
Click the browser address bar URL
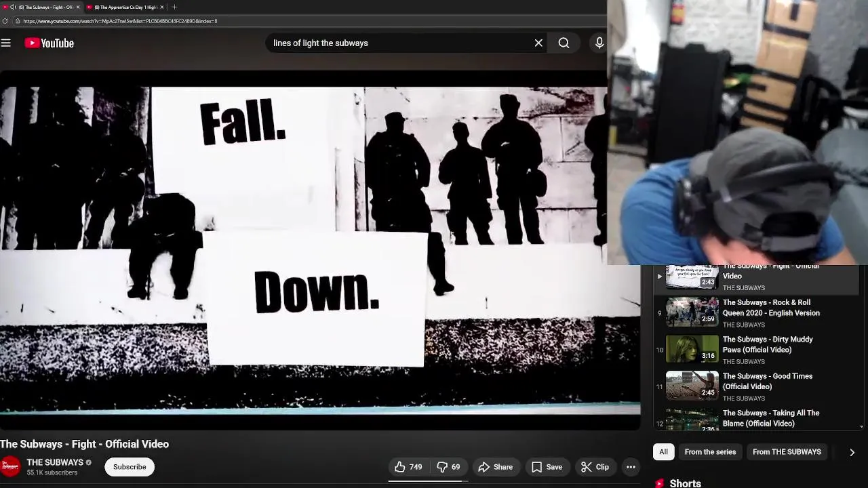click(x=120, y=21)
